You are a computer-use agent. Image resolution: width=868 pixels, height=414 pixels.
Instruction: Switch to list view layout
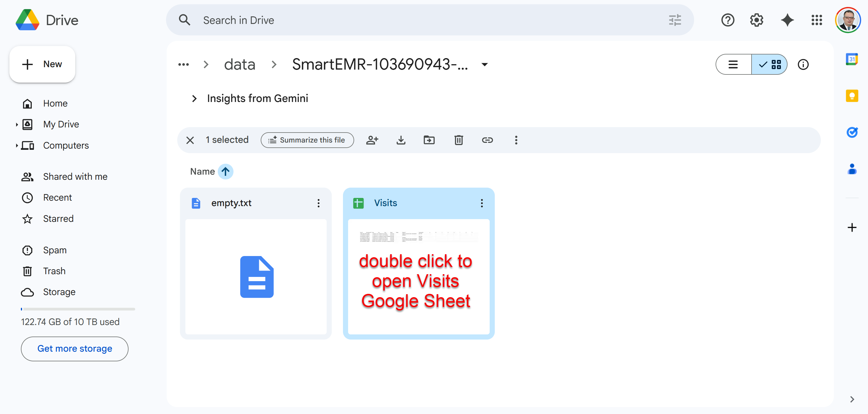(733, 64)
